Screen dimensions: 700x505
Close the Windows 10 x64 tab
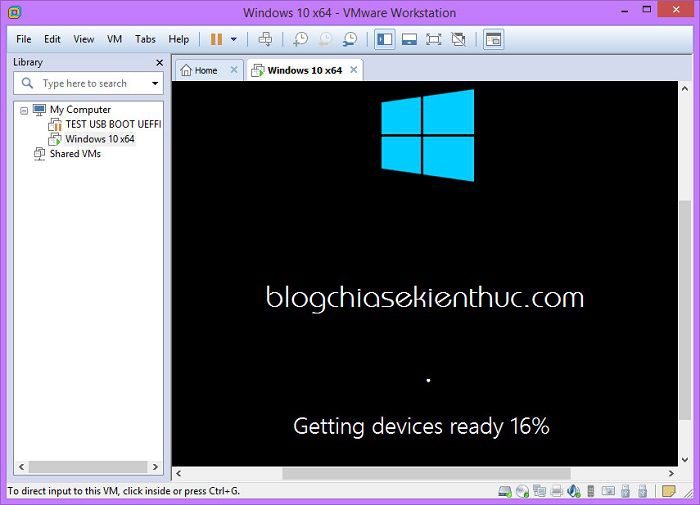[354, 70]
